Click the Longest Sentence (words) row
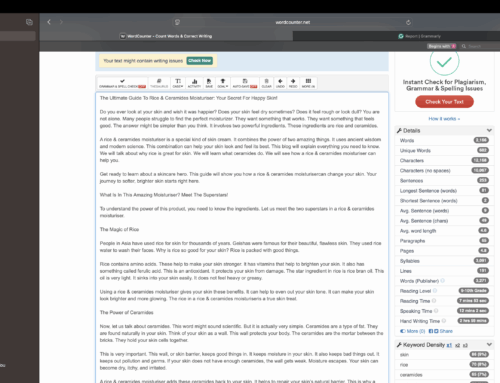Viewport: 500px width, 383px height. [x=444, y=190]
